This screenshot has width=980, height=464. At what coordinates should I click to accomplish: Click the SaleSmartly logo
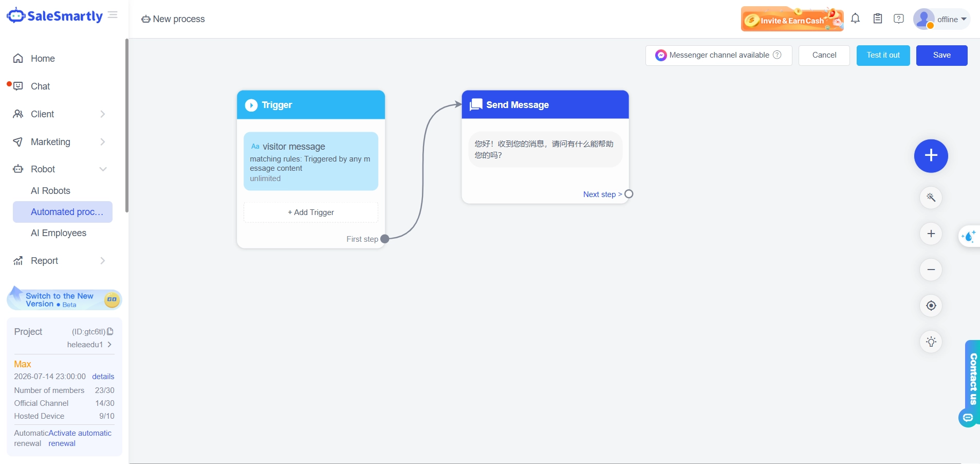point(54,16)
